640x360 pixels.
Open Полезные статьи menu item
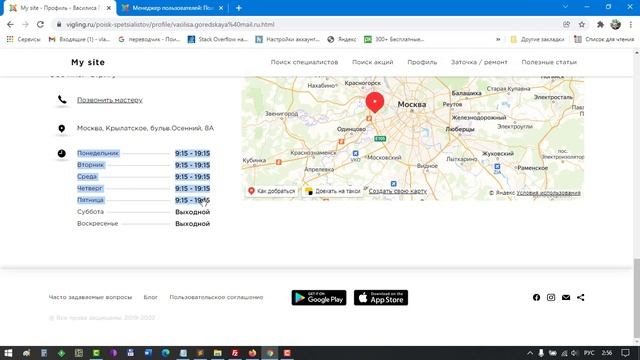point(549,62)
